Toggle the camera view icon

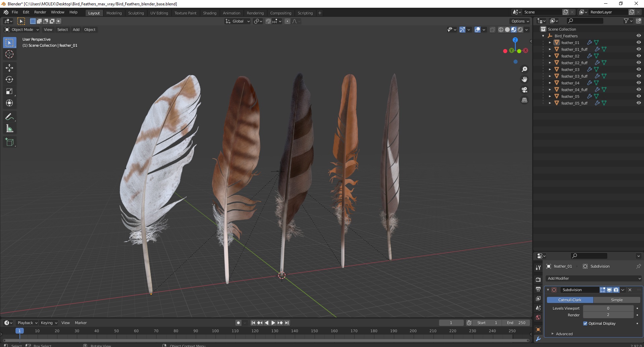pyautogui.click(x=524, y=90)
